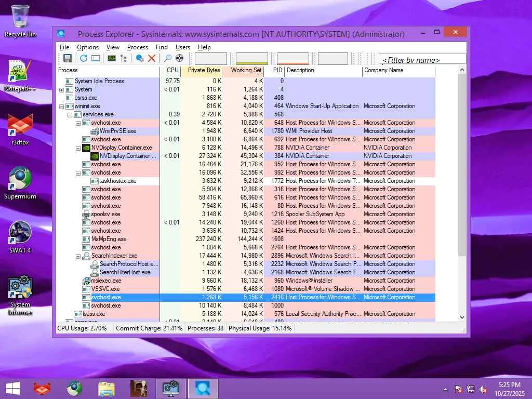Click the process list scrollbar up arrow
Viewport: 532px width, 399px height.
pos(462,70)
